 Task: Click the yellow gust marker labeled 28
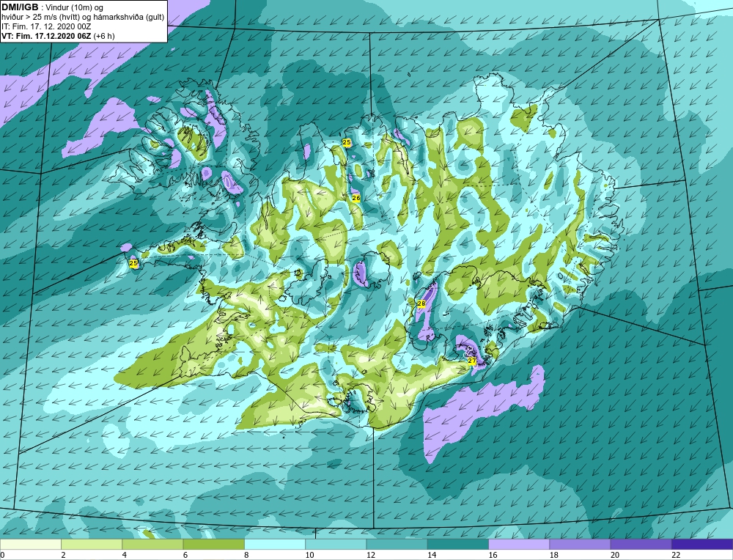coord(421,304)
